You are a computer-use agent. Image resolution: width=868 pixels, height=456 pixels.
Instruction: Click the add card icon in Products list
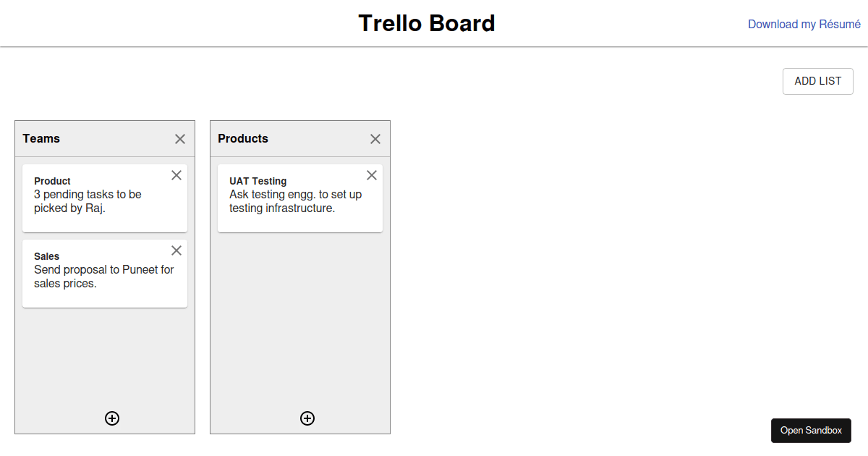click(x=307, y=418)
